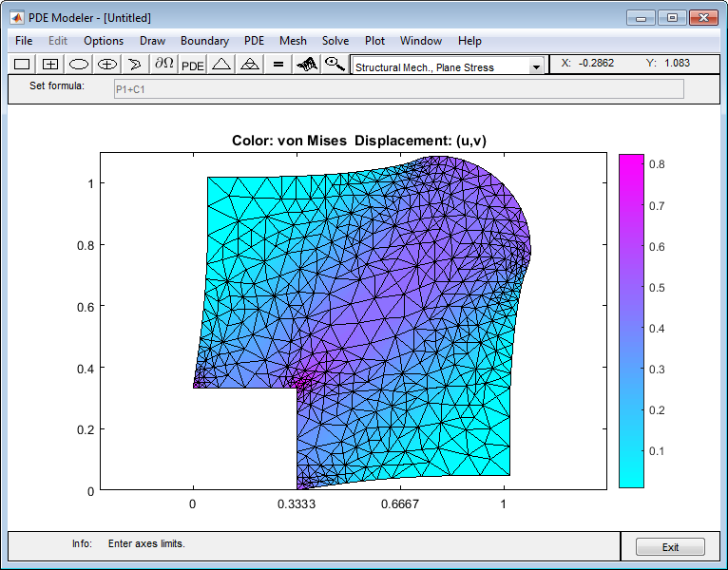Click the Exit button
The image size is (728, 570).
click(x=670, y=547)
